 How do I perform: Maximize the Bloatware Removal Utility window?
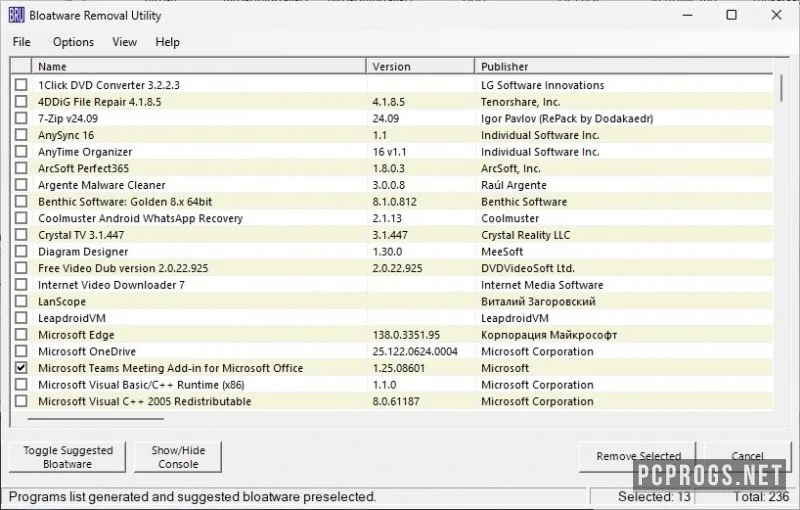click(x=731, y=15)
